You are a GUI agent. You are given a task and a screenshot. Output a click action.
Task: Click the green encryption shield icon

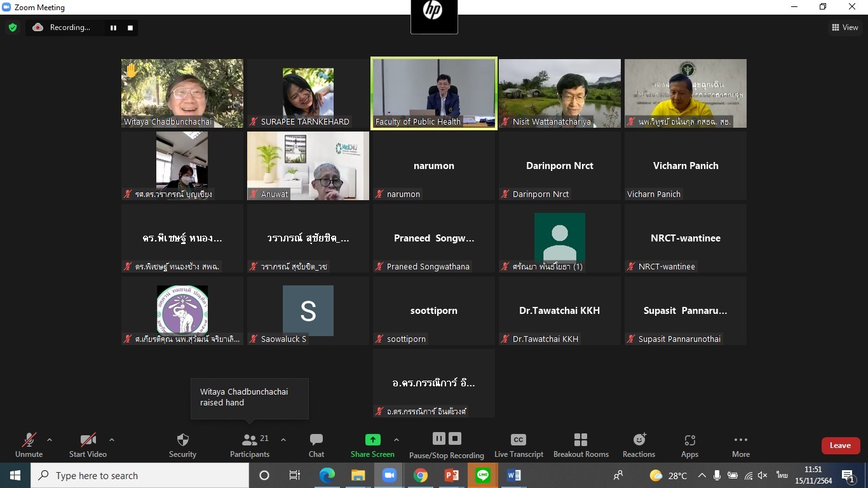[x=13, y=27]
